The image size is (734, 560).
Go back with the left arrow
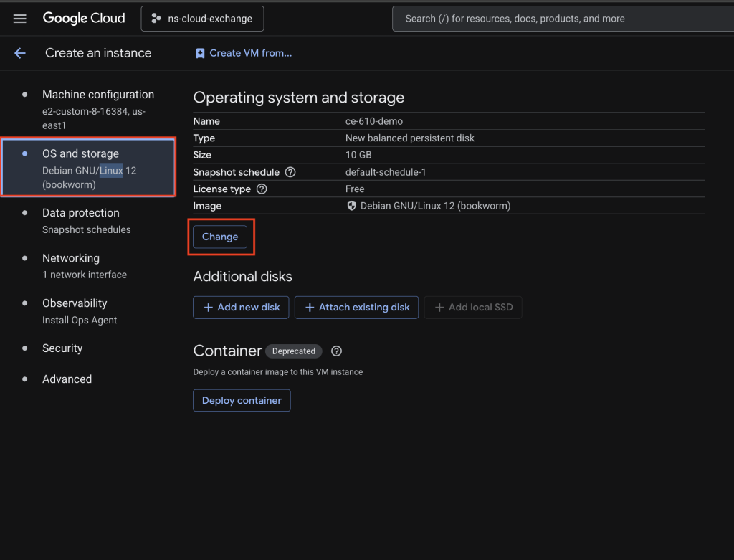click(x=19, y=53)
